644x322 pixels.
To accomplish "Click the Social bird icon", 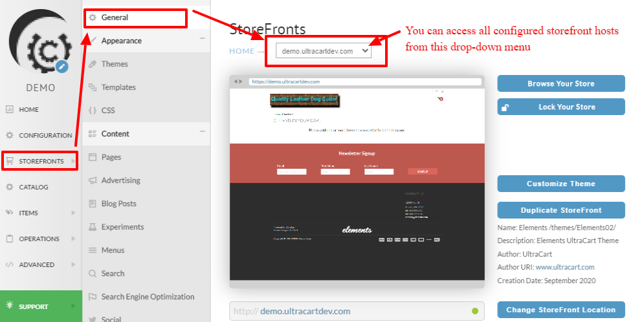I will (x=93, y=319).
